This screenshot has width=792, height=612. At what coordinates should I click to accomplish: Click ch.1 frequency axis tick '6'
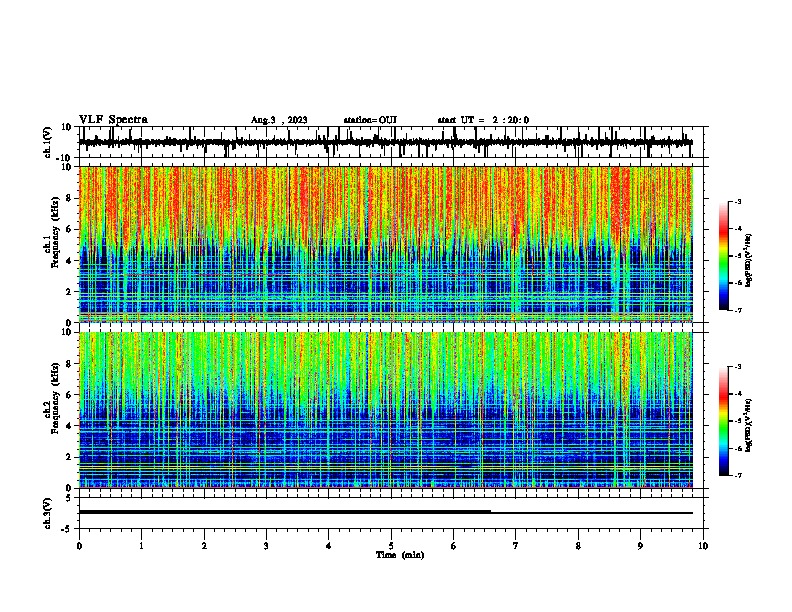click(x=70, y=229)
